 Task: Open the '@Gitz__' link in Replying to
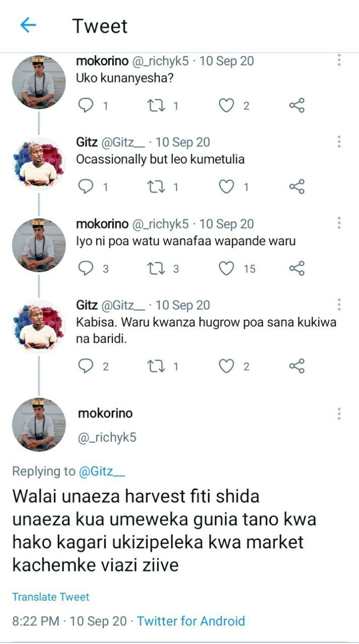pos(102,471)
